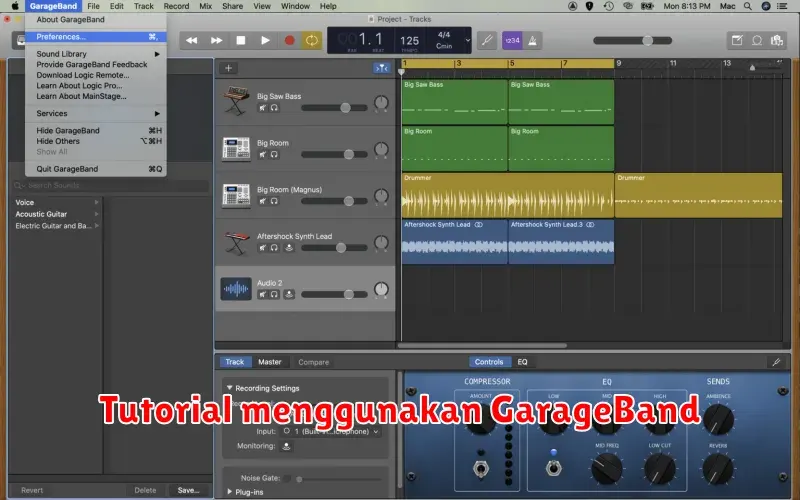Click the Compare button

(x=313, y=362)
